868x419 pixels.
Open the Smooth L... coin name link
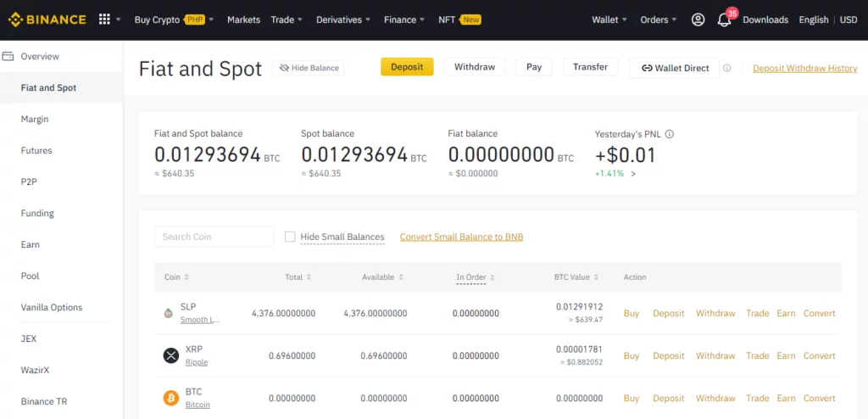pyautogui.click(x=200, y=320)
